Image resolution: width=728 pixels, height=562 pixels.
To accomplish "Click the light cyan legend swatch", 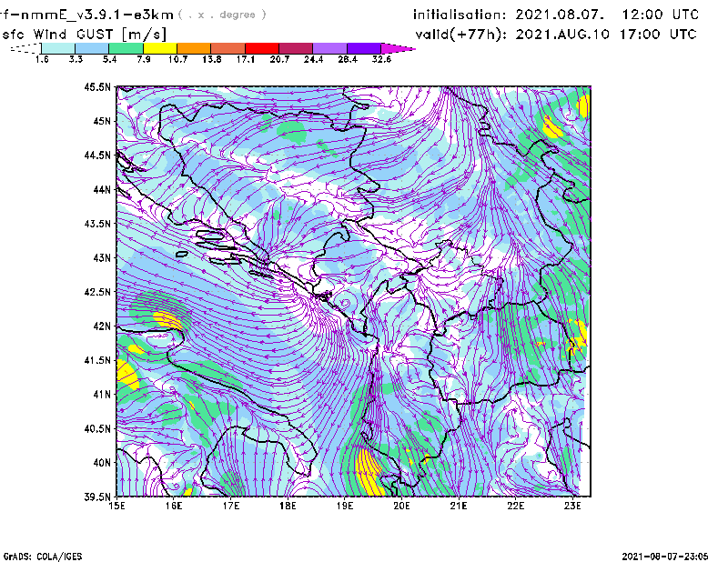I will (x=58, y=48).
